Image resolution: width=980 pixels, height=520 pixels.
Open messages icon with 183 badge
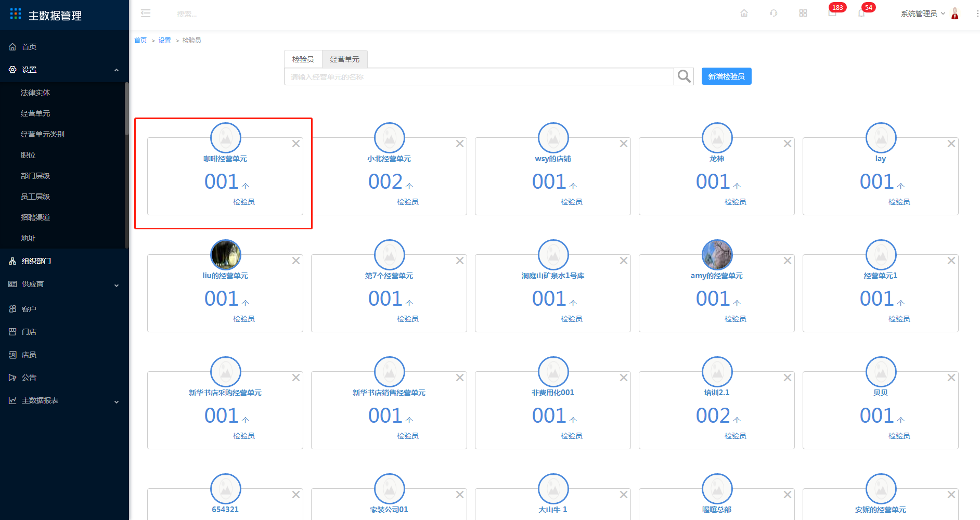(x=833, y=12)
